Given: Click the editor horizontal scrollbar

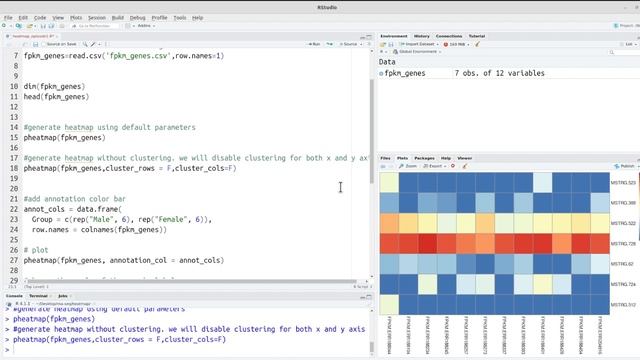Looking at the screenshot, I should pos(192,281).
